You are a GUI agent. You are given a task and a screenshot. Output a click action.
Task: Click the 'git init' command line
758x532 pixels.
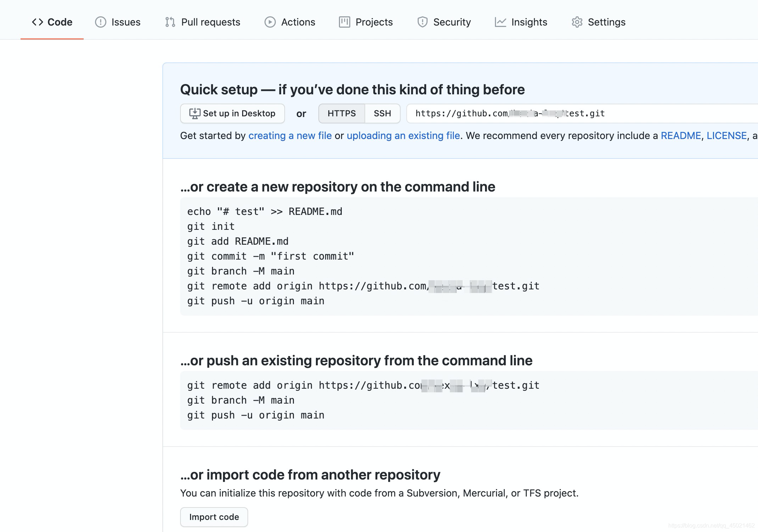[x=211, y=227]
